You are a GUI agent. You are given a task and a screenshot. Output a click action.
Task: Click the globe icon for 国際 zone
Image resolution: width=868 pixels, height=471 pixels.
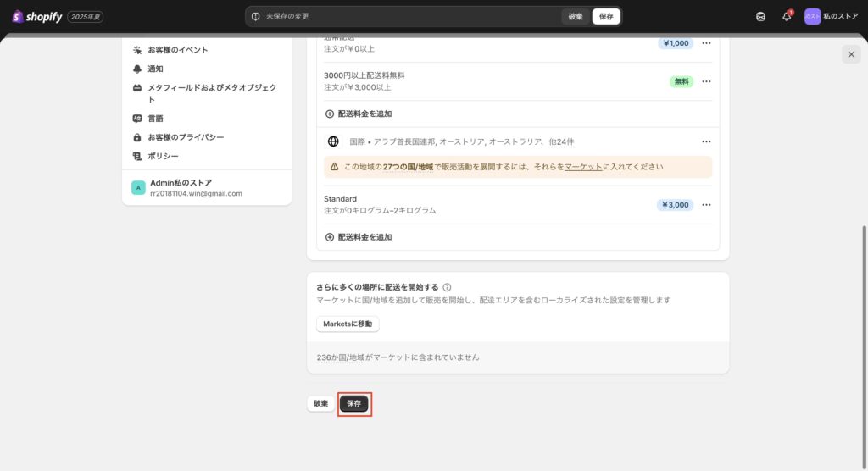333,141
